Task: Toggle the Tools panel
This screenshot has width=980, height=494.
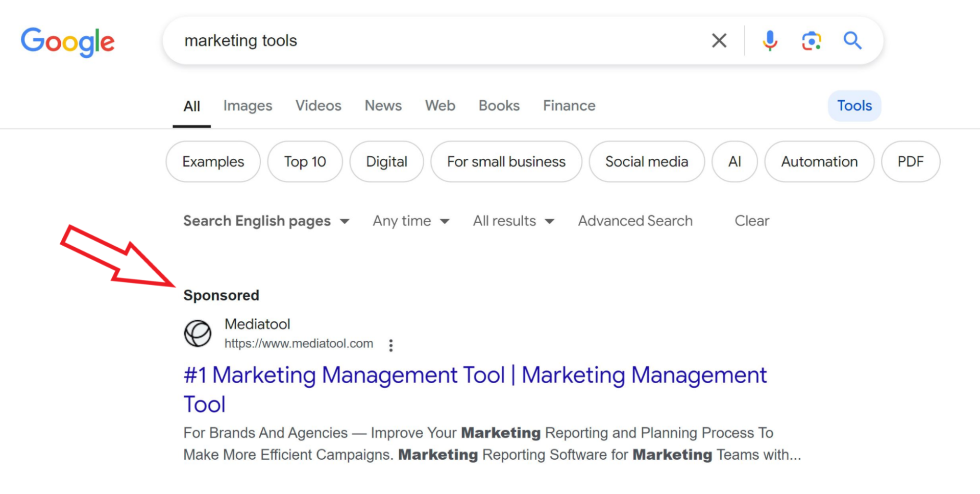Action: pos(854,106)
